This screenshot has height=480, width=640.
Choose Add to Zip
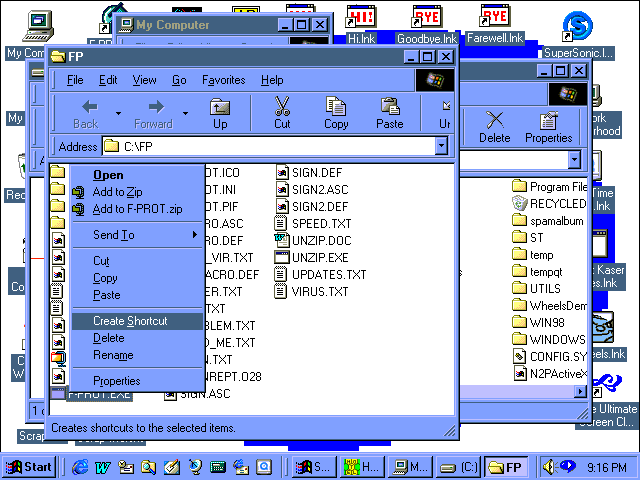137,192
